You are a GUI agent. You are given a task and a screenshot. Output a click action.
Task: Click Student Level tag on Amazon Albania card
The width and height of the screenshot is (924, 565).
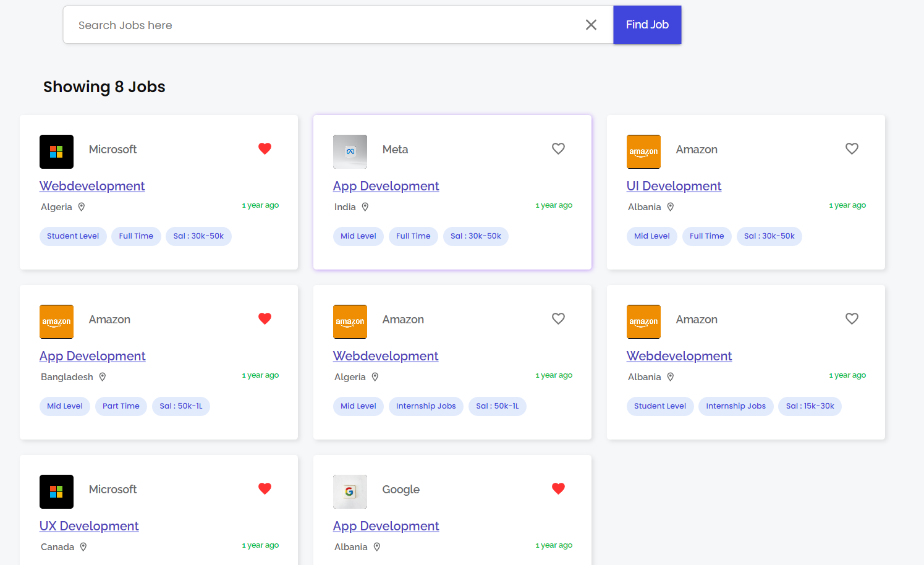coord(660,406)
